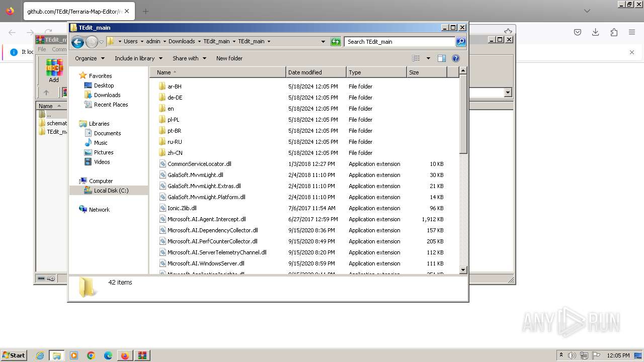
Task: Type in the Search TEdit_main box
Action: pos(400,42)
